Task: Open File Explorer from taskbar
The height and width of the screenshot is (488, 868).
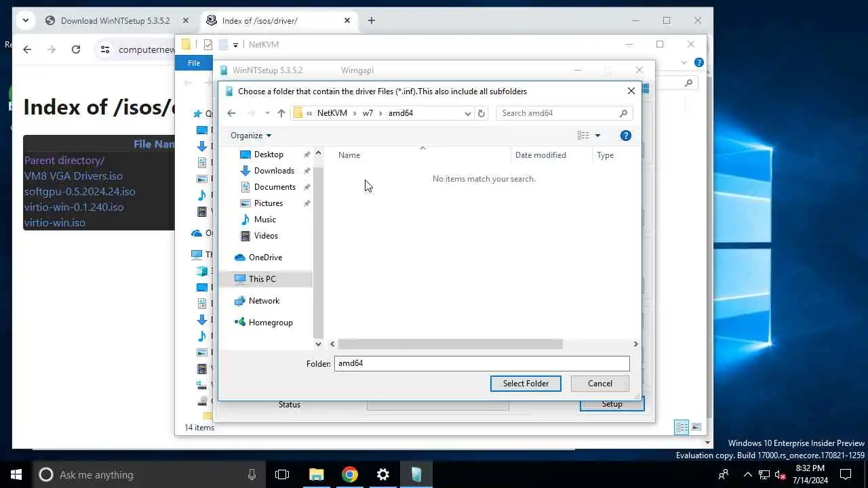Action: pos(316,474)
